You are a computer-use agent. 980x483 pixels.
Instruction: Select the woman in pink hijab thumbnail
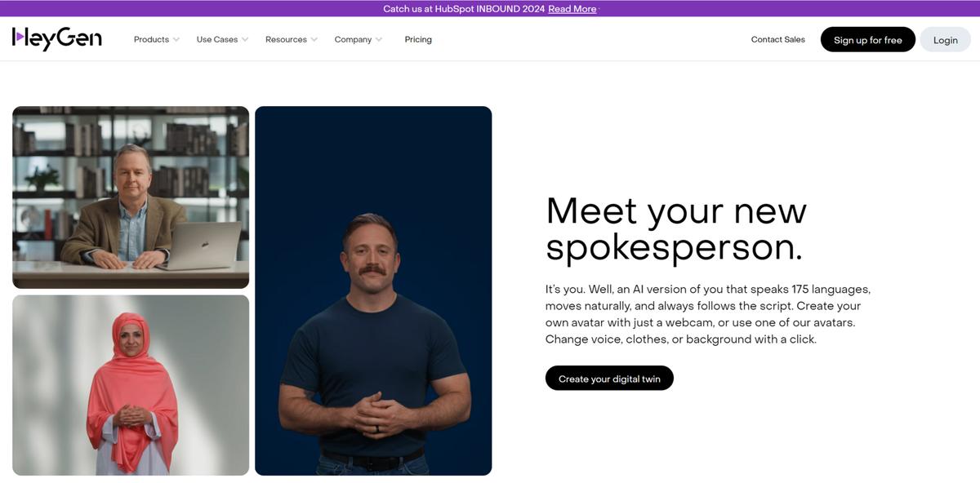(x=131, y=385)
